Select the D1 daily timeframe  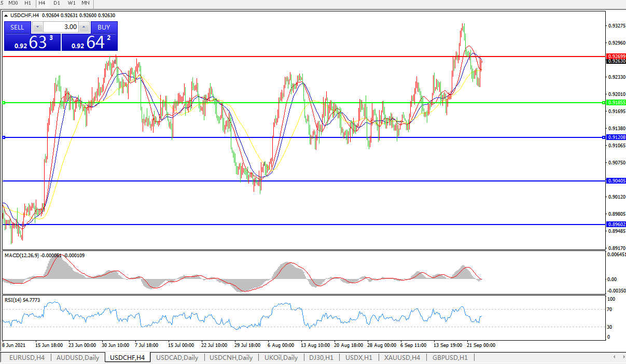[57, 3]
